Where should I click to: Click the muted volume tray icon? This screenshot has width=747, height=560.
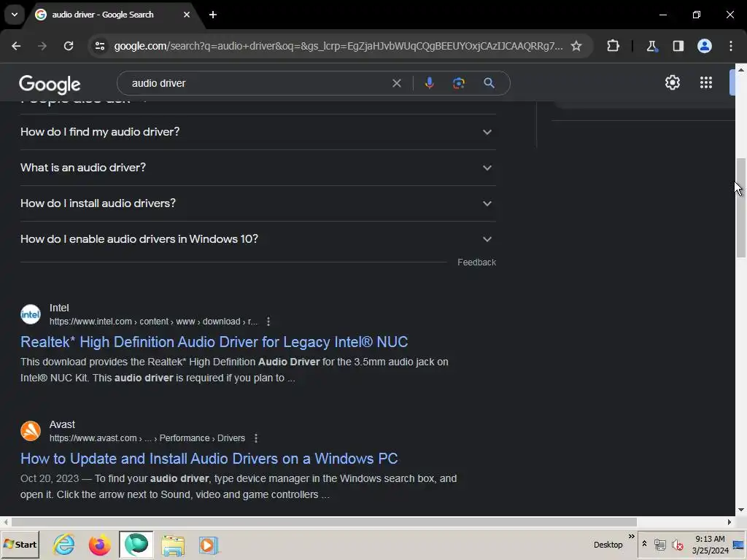[x=677, y=545]
